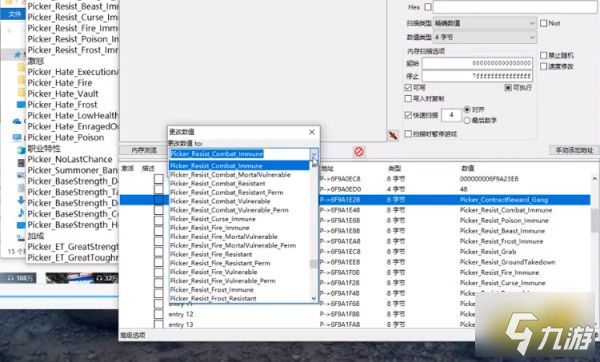Choose Picker_Resist_Fire_Resistant_Perm option
The image size is (600, 362).
pyautogui.click(x=220, y=263)
